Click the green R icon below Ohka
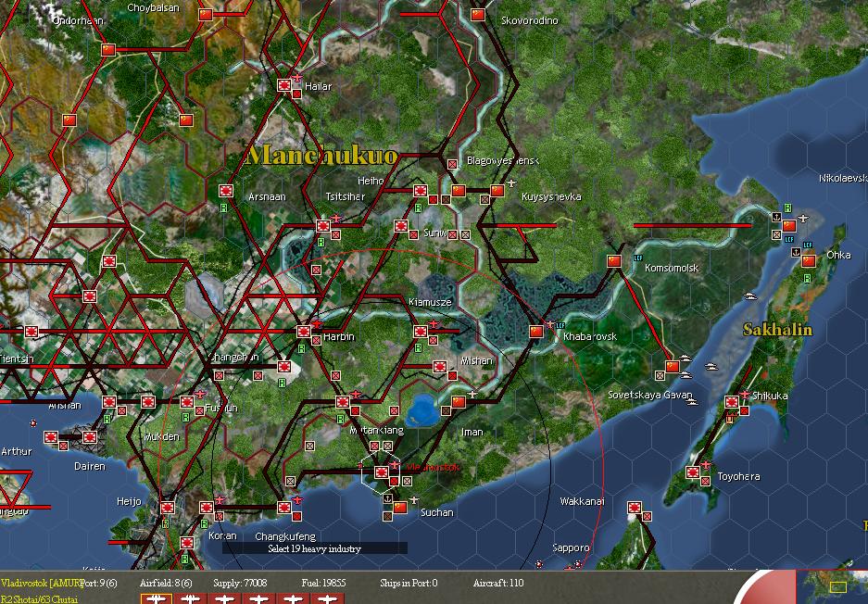This screenshot has height=604, width=868. pos(808,279)
